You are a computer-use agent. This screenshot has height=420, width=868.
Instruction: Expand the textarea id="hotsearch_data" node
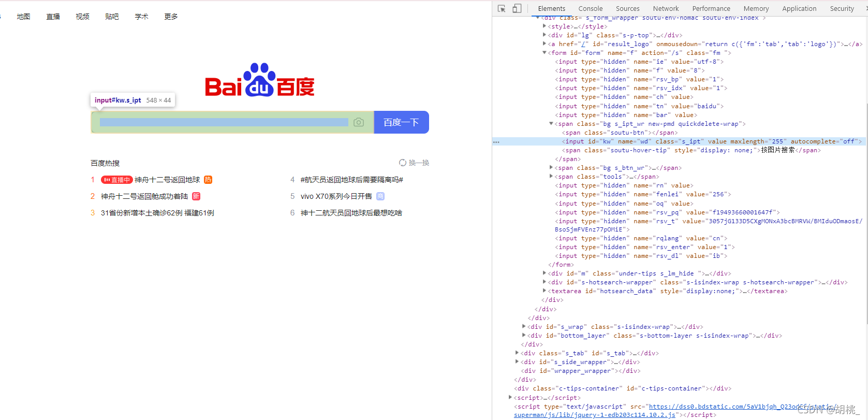point(545,291)
